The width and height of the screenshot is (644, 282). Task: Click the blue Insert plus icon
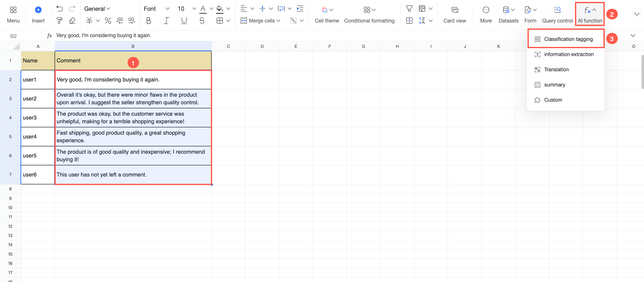tap(38, 10)
